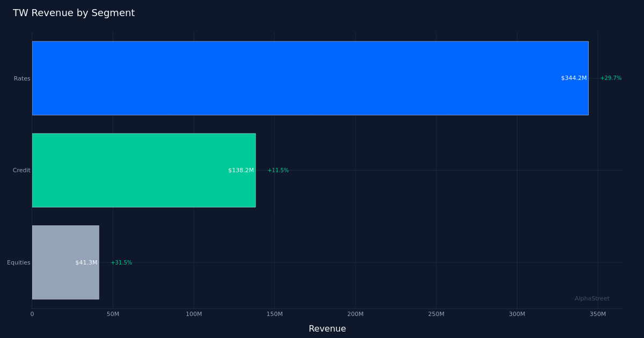
Task: Click the Equities y-axis label
Action: tap(19, 263)
